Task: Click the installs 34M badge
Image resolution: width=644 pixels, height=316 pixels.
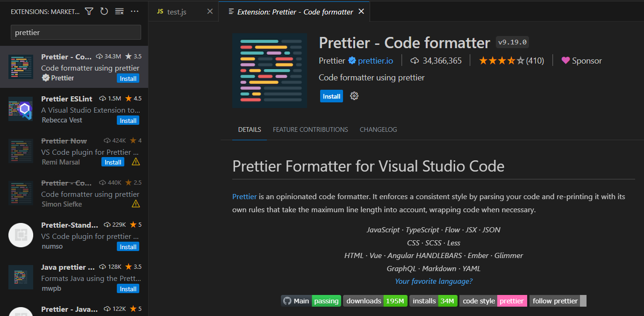Action: pos(433,301)
